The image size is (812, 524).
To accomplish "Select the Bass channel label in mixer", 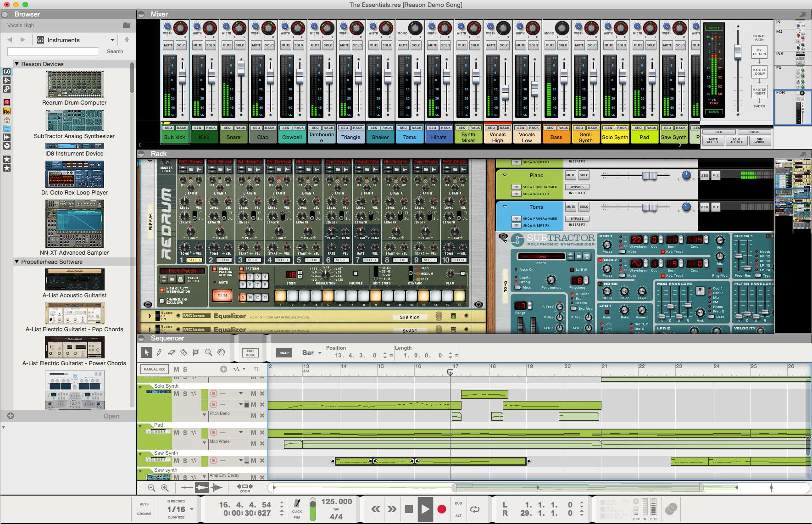I will 556,137.
